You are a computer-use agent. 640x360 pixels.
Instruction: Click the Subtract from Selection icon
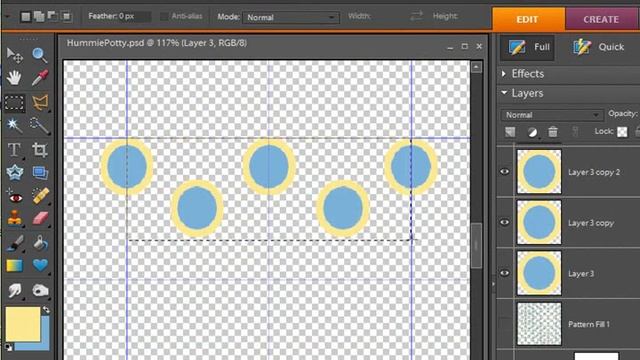tap(52, 17)
